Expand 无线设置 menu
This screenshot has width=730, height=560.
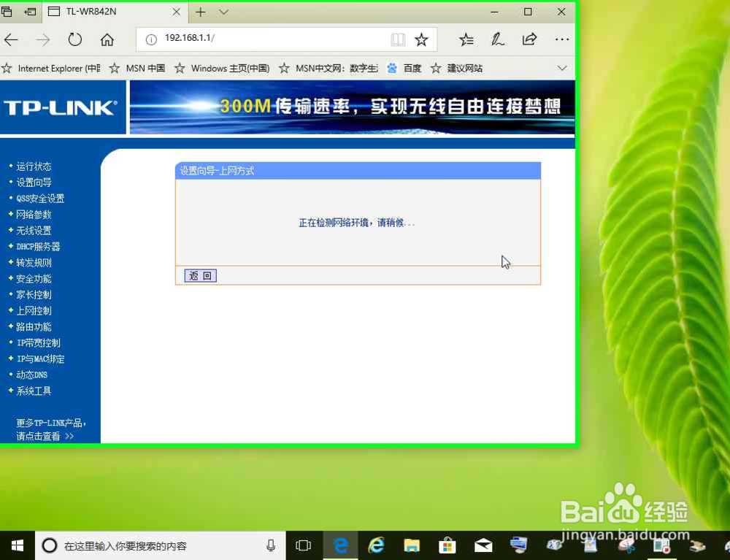point(34,231)
